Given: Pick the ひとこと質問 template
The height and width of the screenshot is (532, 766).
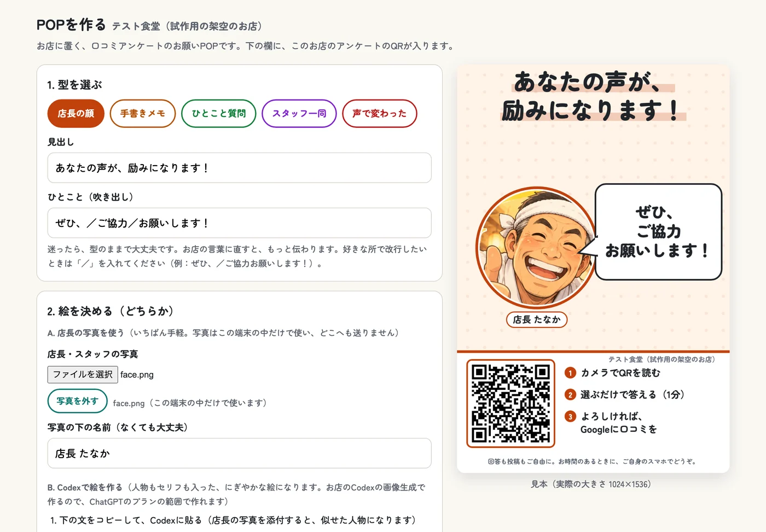Looking at the screenshot, I should (x=219, y=114).
